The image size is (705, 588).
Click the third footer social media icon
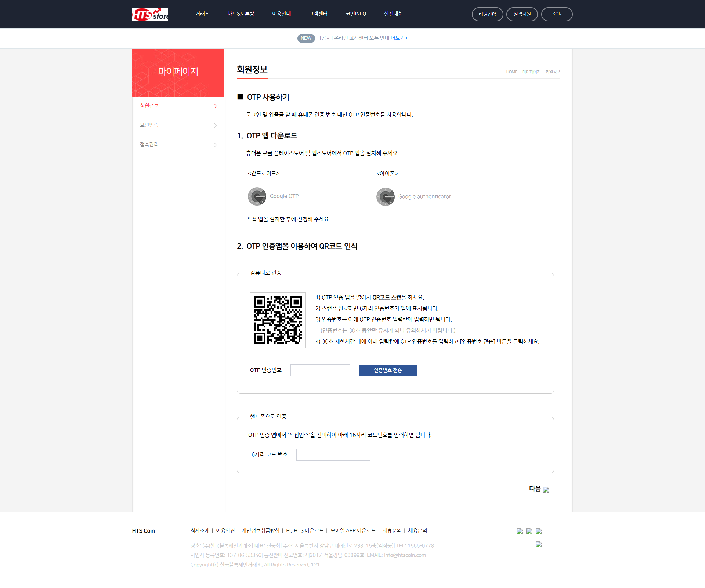pos(539,531)
